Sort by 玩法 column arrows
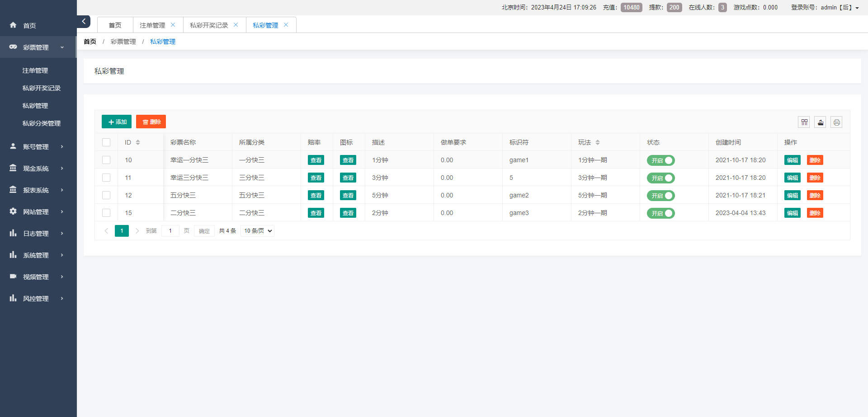The width and height of the screenshot is (868, 417). [x=597, y=142]
